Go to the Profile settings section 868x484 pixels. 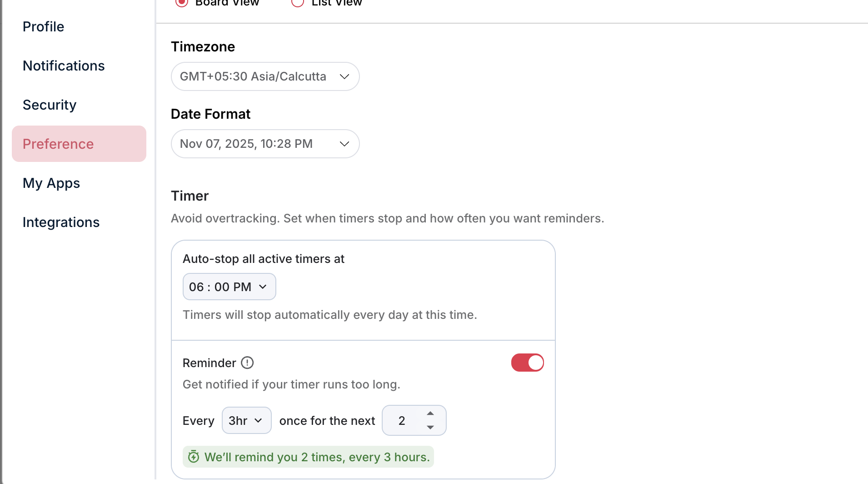(44, 27)
